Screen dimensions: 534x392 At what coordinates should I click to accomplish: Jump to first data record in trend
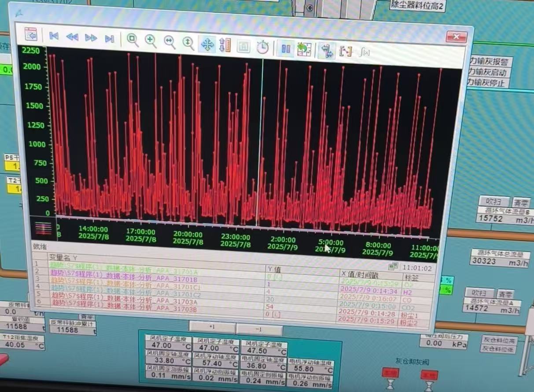click(54, 36)
